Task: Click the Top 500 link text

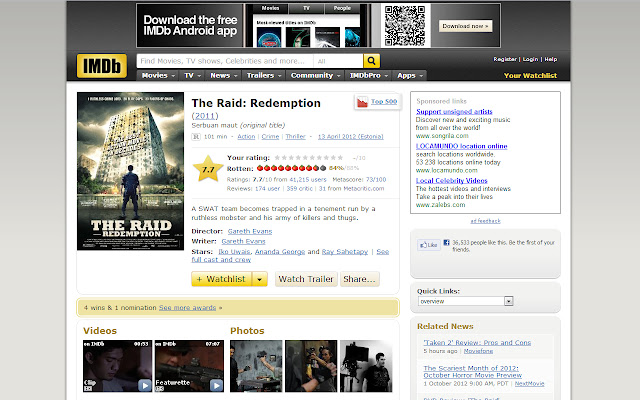Action: [384, 102]
